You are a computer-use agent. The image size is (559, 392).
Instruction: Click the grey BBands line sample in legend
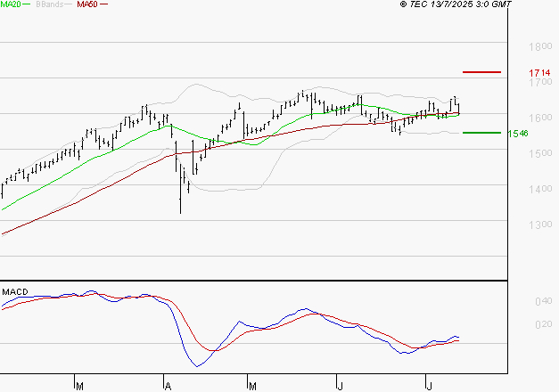point(69,5)
